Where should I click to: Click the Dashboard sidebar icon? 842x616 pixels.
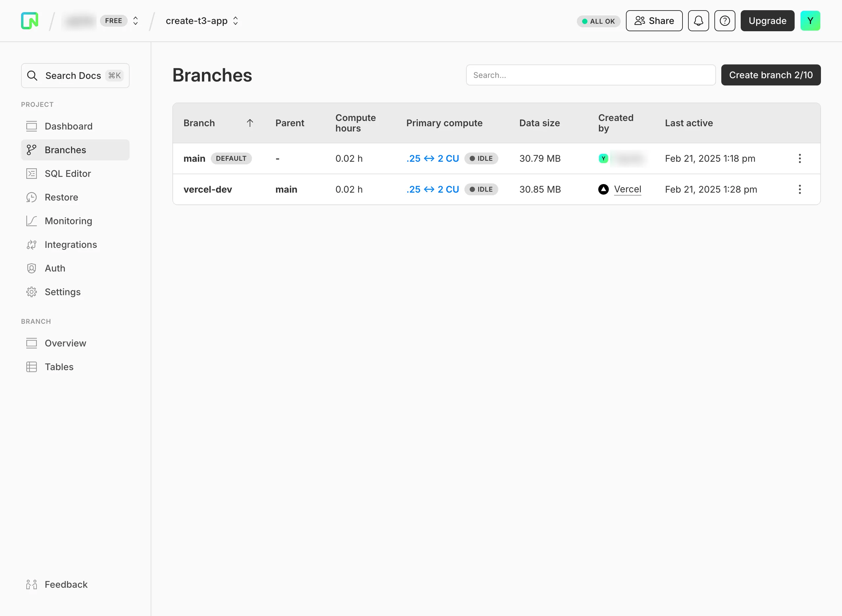pos(32,126)
